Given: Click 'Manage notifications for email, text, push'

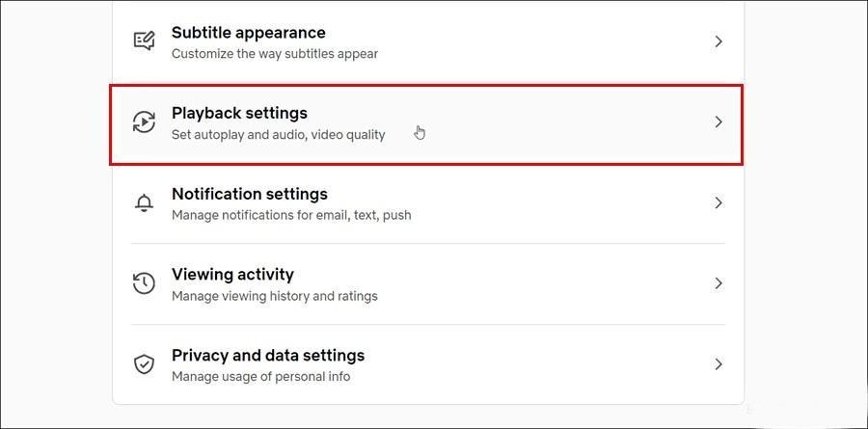Looking at the screenshot, I should tap(291, 215).
